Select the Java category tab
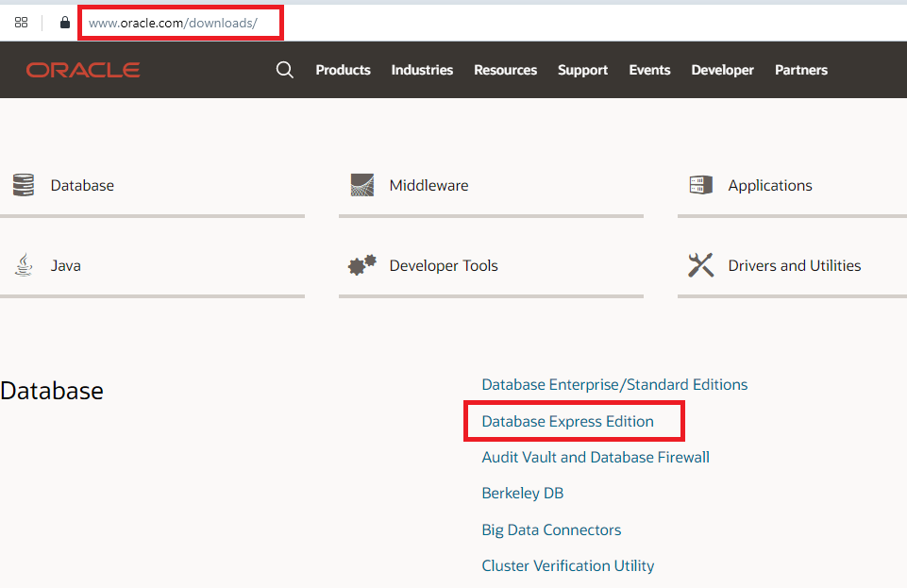 point(152,266)
